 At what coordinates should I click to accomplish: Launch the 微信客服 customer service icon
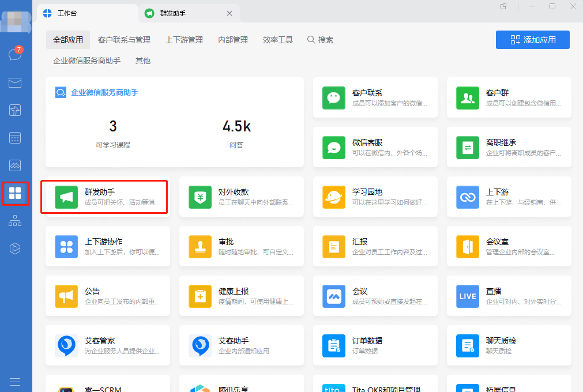(333, 146)
